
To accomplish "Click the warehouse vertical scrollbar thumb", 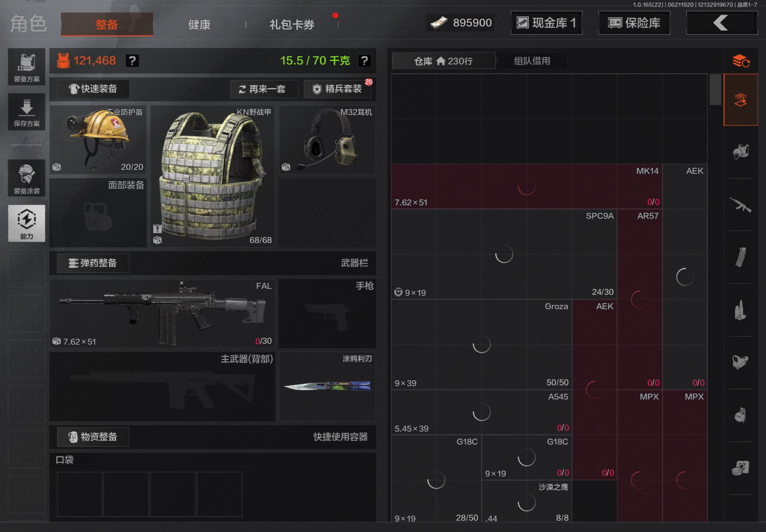I will coord(715,89).
